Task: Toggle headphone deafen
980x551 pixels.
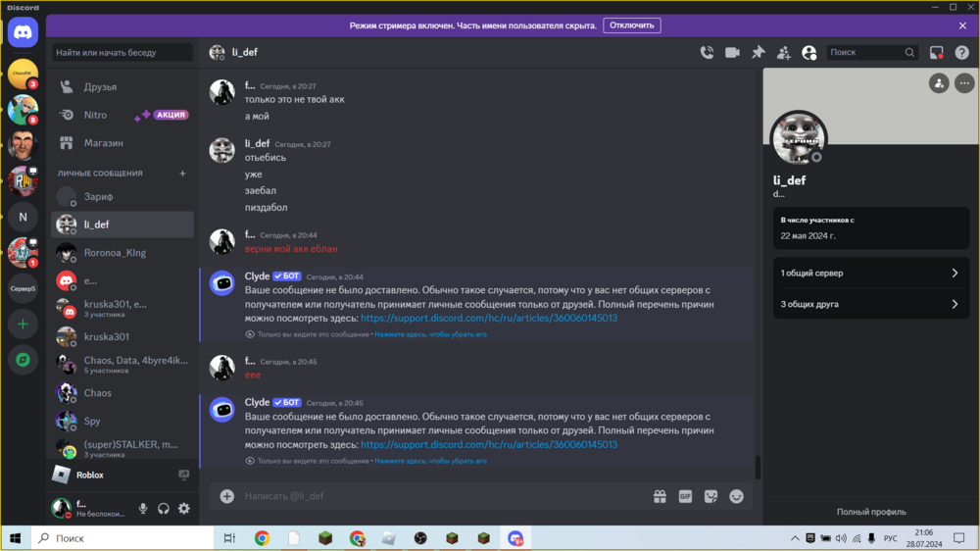Action: 163,509
